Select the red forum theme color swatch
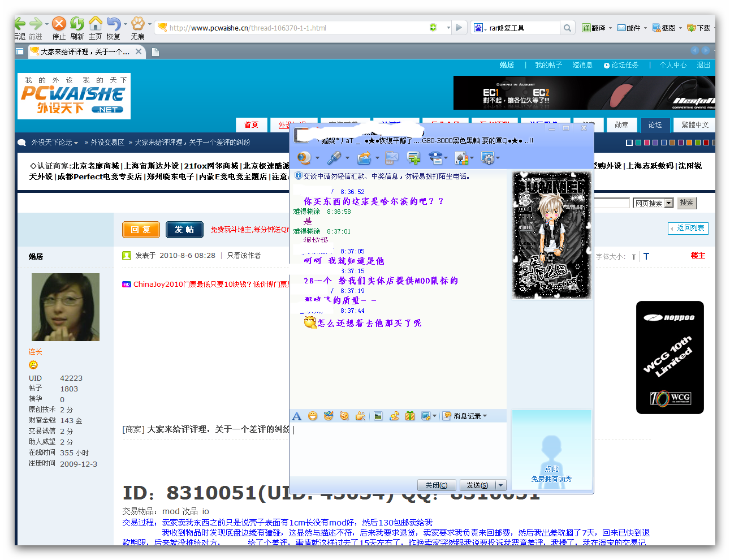 tap(706, 143)
